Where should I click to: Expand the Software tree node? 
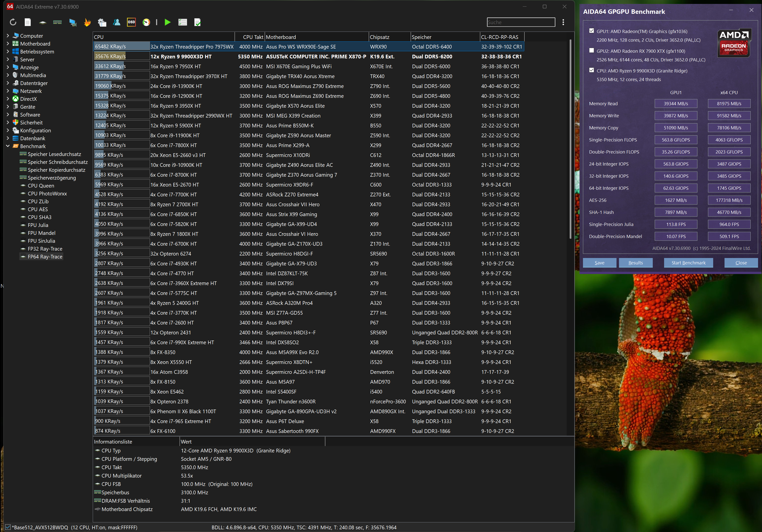pos(8,115)
